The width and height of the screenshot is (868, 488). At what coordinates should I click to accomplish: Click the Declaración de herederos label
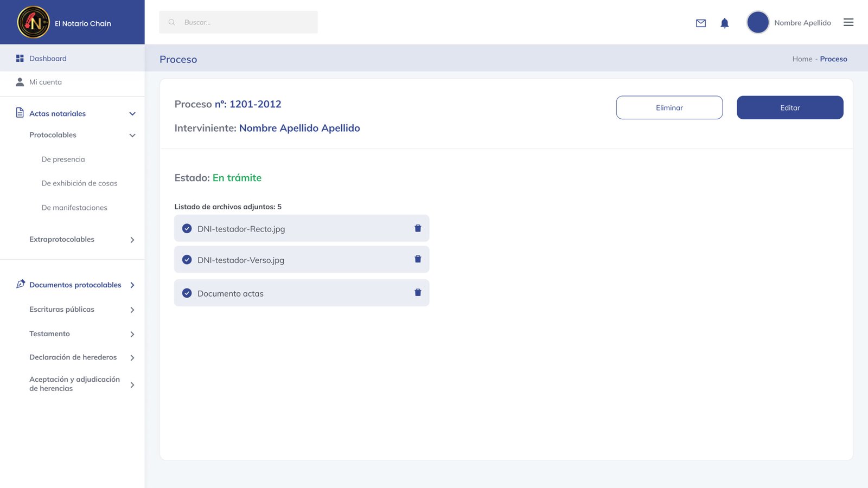(x=73, y=357)
